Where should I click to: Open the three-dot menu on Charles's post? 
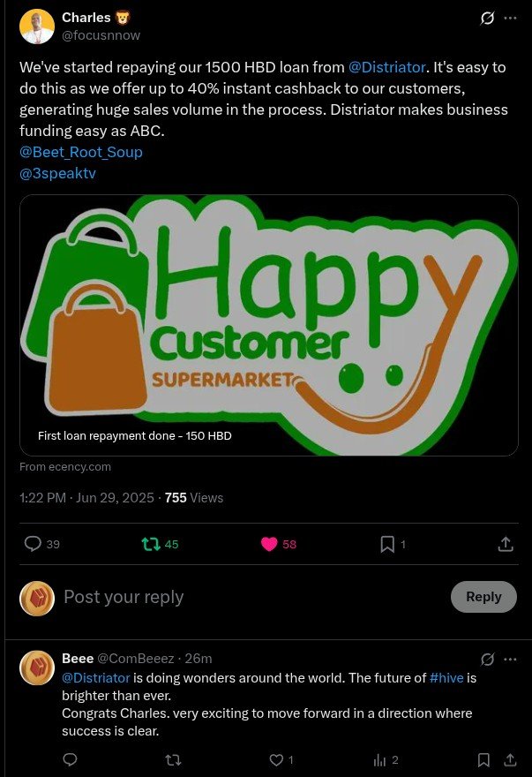[510, 19]
